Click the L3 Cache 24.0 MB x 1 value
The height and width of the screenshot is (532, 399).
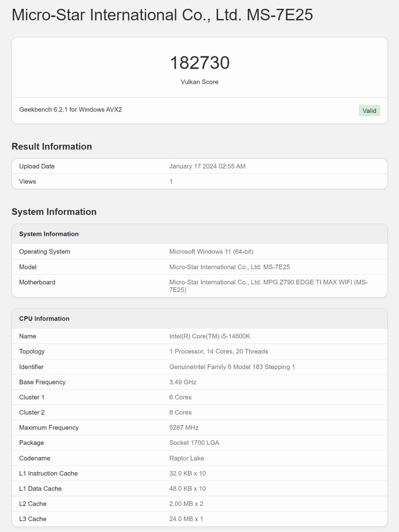[x=187, y=519]
